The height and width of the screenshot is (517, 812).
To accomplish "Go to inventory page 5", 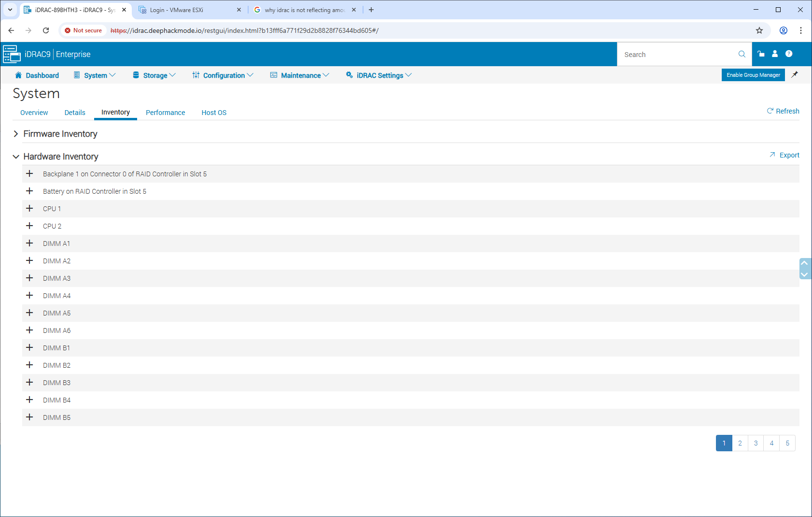I will coord(787,443).
